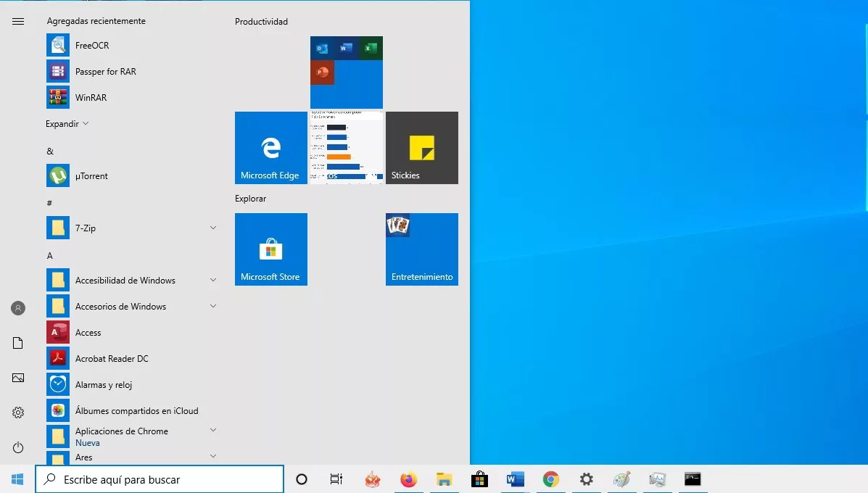Open the Alarmas y reloj app

coord(57,384)
